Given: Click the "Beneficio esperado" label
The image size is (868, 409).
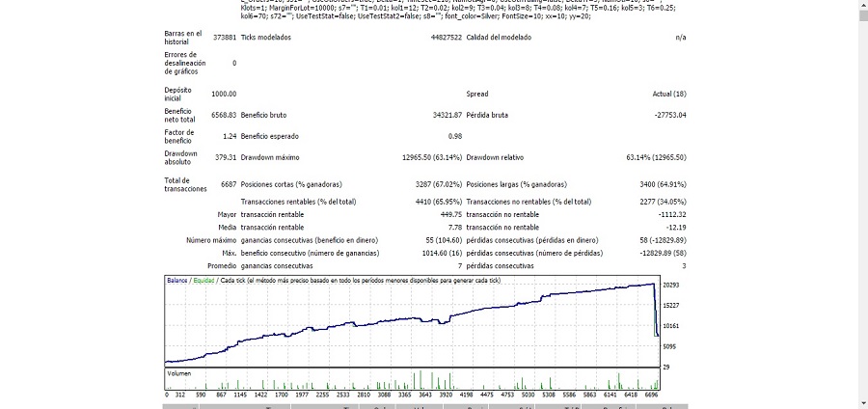Looking at the screenshot, I should (x=273, y=136).
